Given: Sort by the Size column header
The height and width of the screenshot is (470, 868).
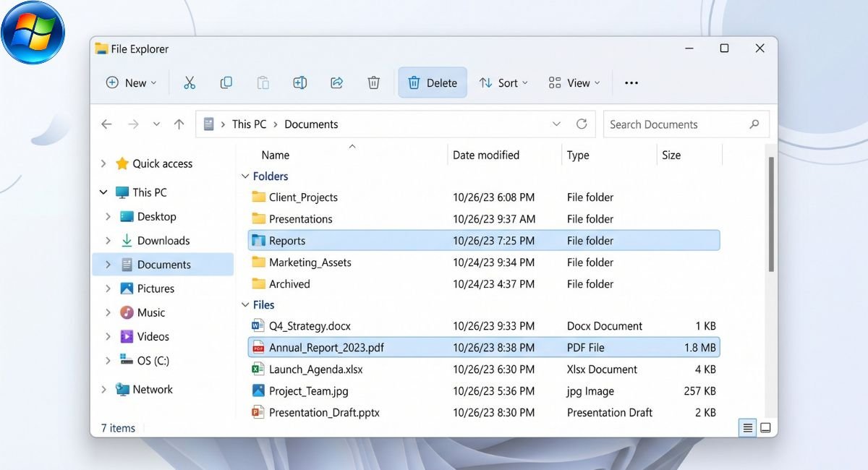Looking at the screenshot, I should [671, 155].
